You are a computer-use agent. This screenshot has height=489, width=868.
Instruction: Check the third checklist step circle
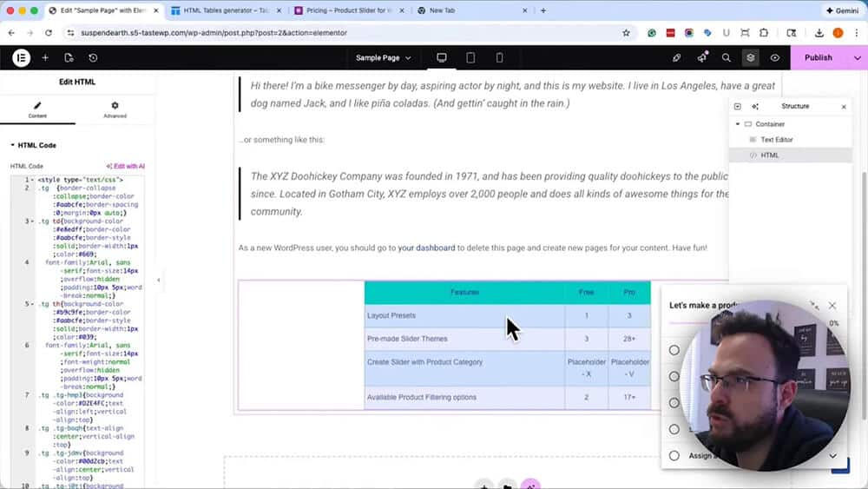click(674, 403)
